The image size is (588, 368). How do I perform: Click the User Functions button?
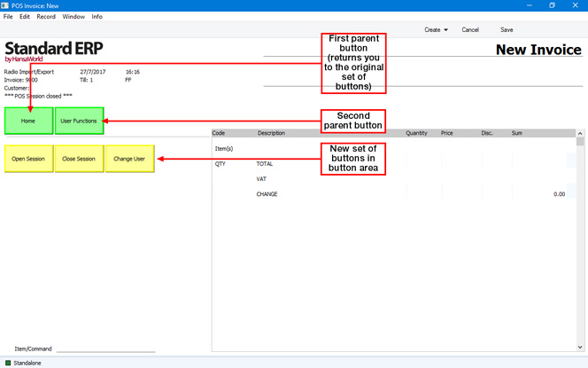79,121
